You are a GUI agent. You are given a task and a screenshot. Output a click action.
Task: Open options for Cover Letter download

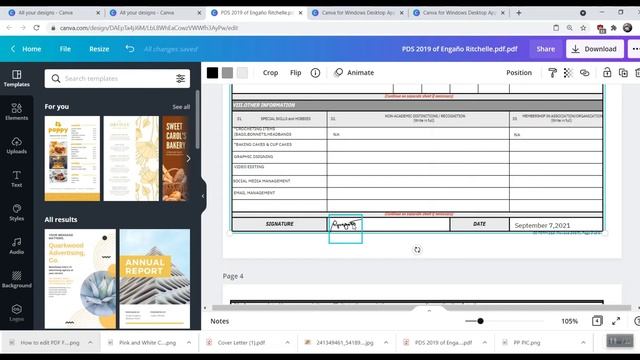pyautogui.click(x=287, y=342)
